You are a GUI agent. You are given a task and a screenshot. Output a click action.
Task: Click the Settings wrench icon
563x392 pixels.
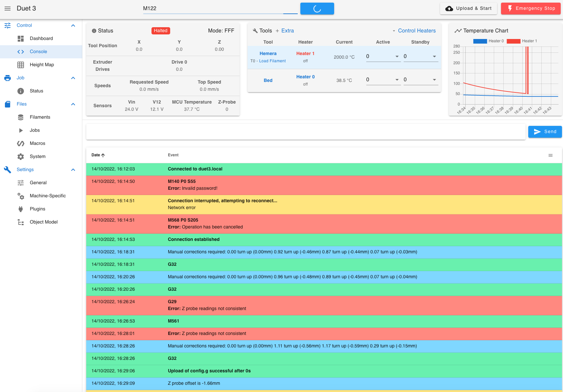(x=8, y=169)
